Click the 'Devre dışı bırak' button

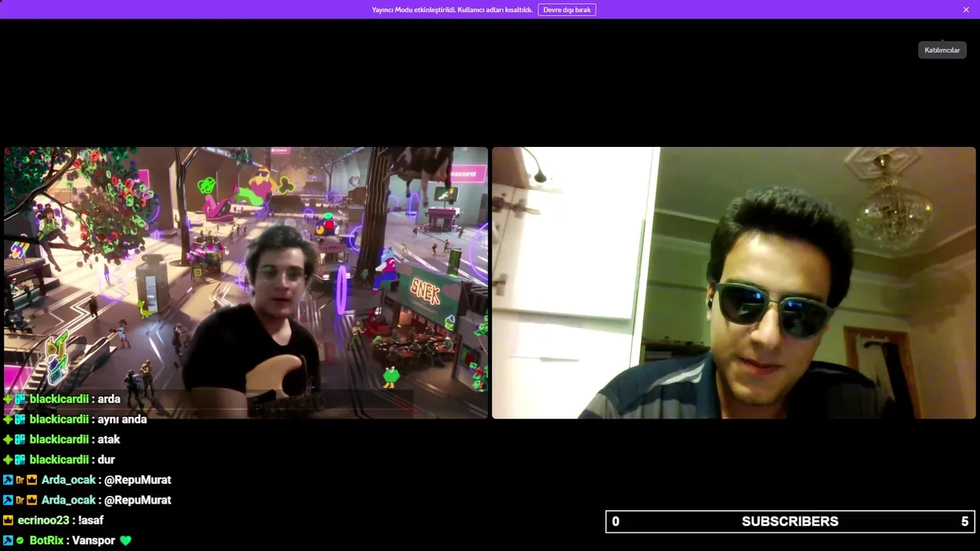(567, 10)
